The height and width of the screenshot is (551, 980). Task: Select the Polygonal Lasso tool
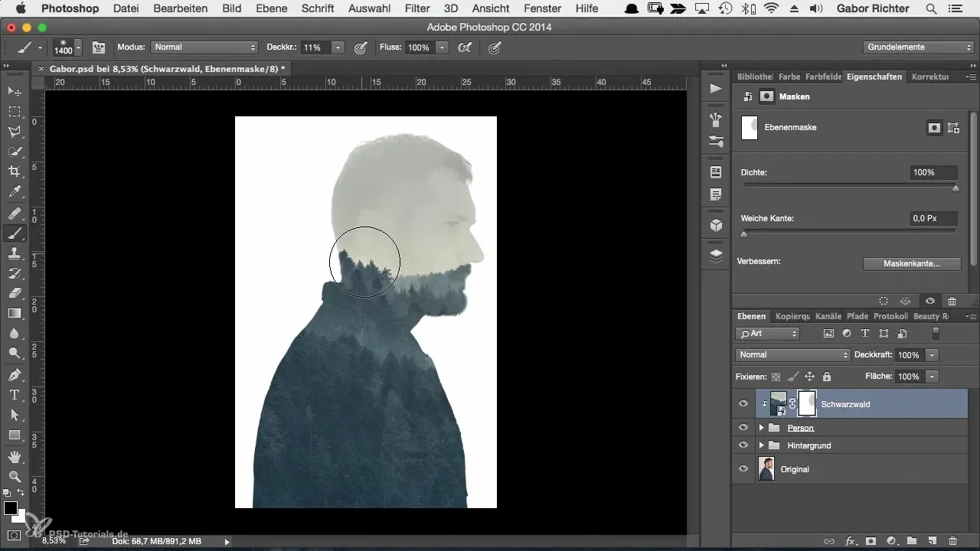tap(15, 132)
